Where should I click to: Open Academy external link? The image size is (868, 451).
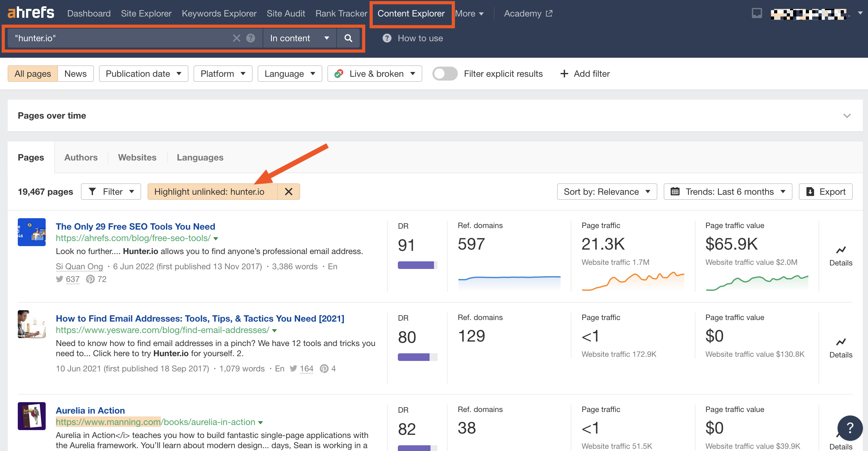pos(528,13)
